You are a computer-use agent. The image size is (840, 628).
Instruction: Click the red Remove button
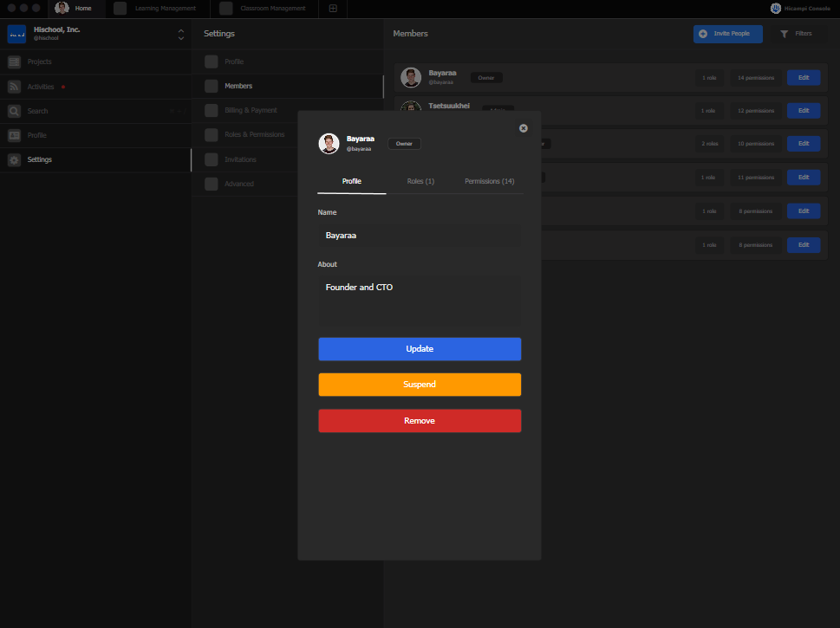[420, 421]
